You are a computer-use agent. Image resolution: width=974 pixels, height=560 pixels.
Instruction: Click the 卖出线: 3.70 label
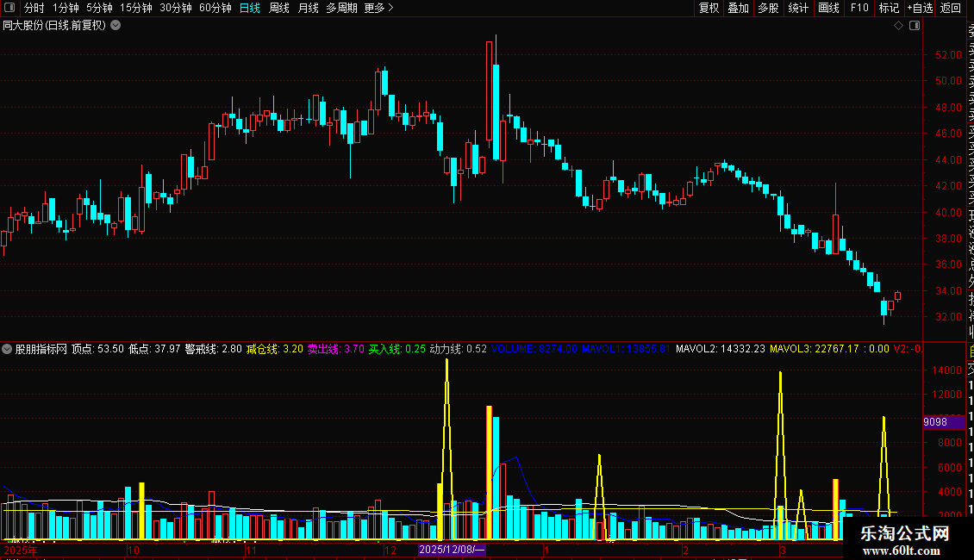point(336,349)
